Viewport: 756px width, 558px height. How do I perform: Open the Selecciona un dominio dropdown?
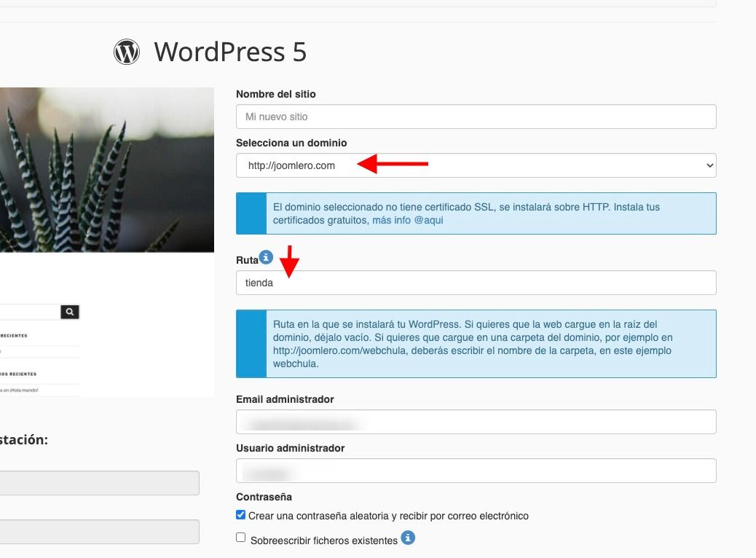click(476, 165)
